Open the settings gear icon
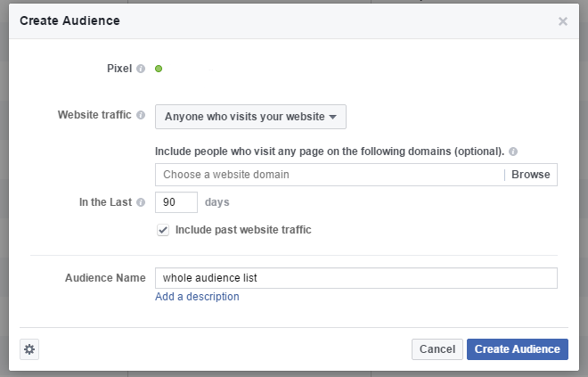588x377 pixels. tap(29, 349)
